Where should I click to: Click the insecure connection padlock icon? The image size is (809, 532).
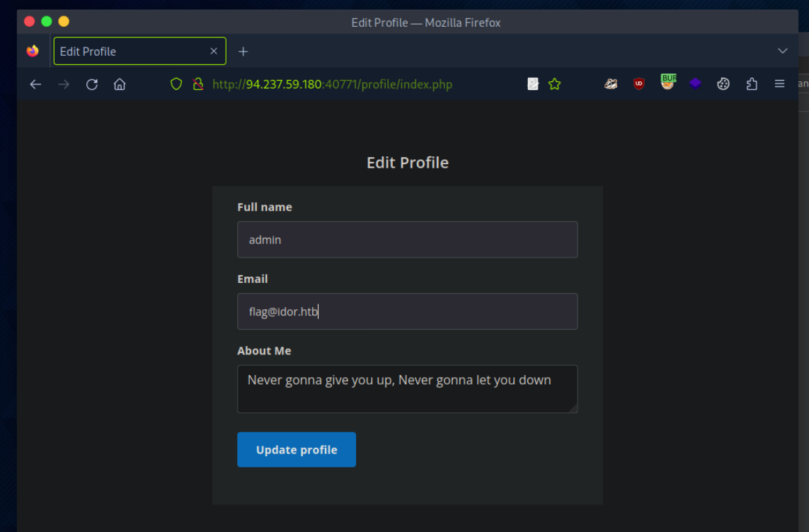[x=197, y=84]
